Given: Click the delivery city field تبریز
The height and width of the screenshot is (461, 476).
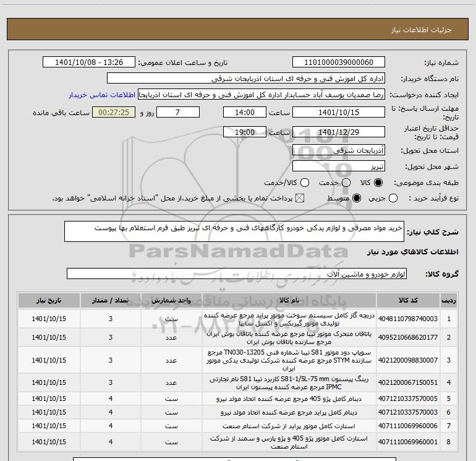Looking at the screenshot, I should click(x=339, y=166).
